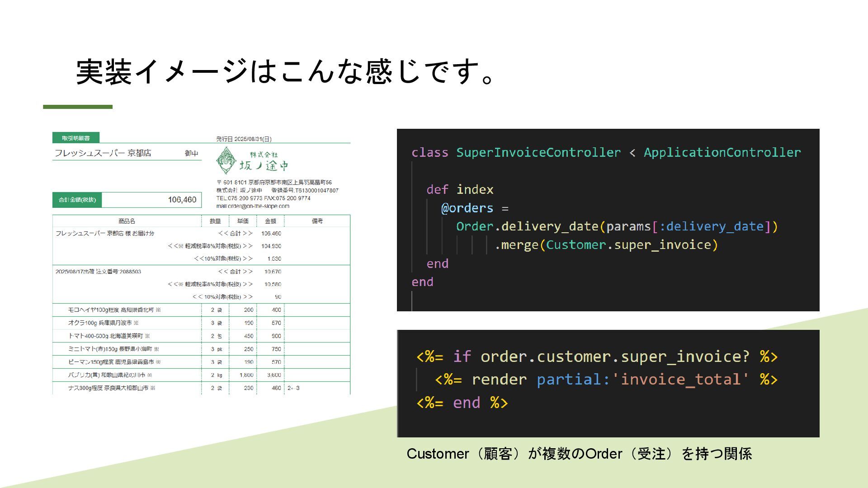This screenshot has width=868, height=488.
Task: Click the 取引明細書 green label tab
Action: 75,138
